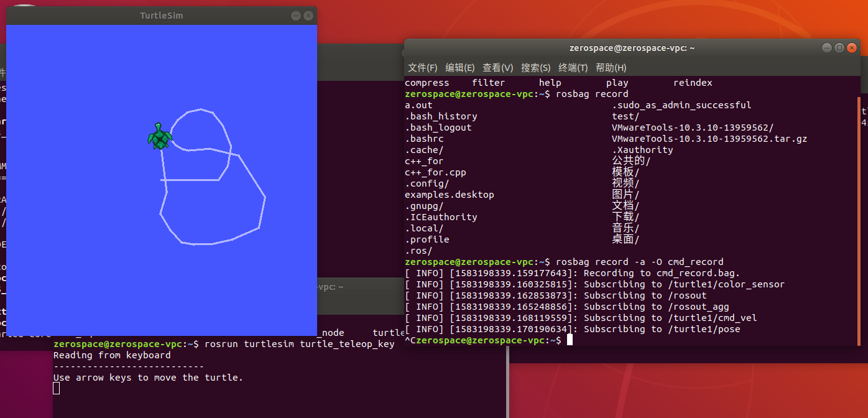Click the TurtleSim title bar

(162, 16)
